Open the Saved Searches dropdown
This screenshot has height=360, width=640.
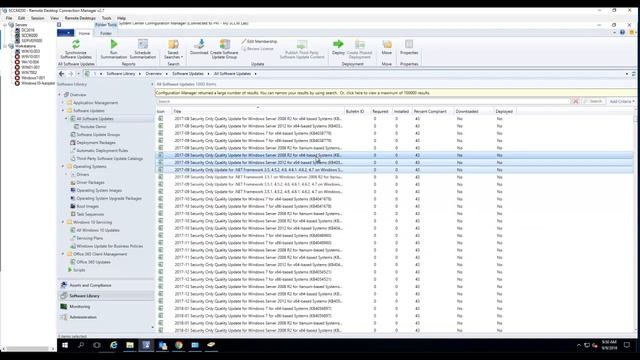(x=173, y=49)
